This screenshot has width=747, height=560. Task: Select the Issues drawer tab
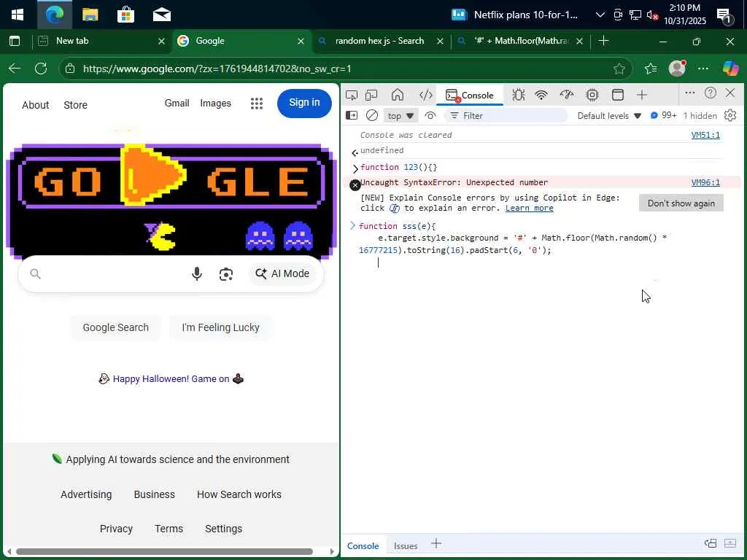coord(406,545)
